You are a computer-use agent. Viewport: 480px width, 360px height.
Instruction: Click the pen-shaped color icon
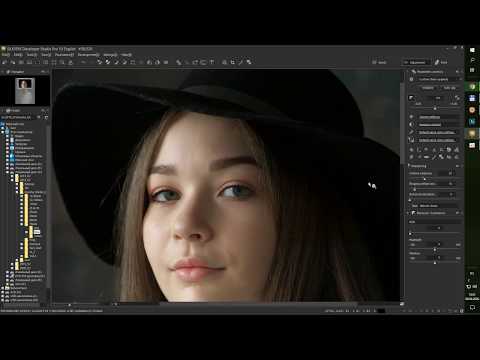point(411,132)
